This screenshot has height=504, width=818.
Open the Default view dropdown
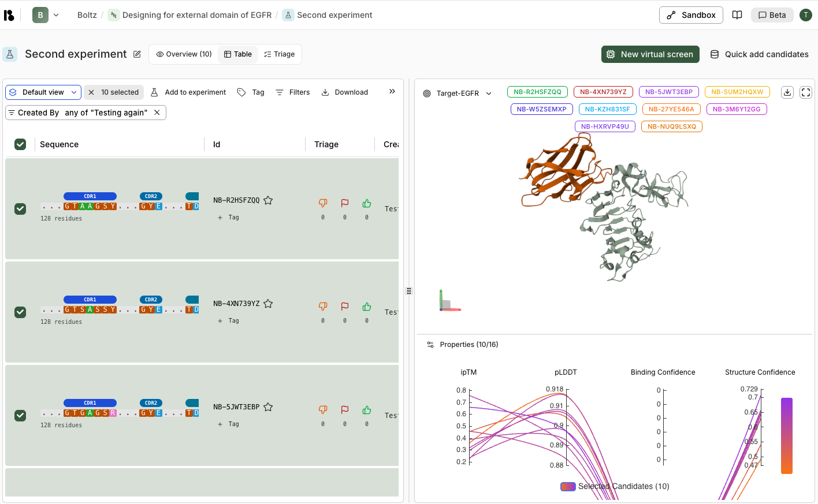pyautogui.click(x=43, y=92)
